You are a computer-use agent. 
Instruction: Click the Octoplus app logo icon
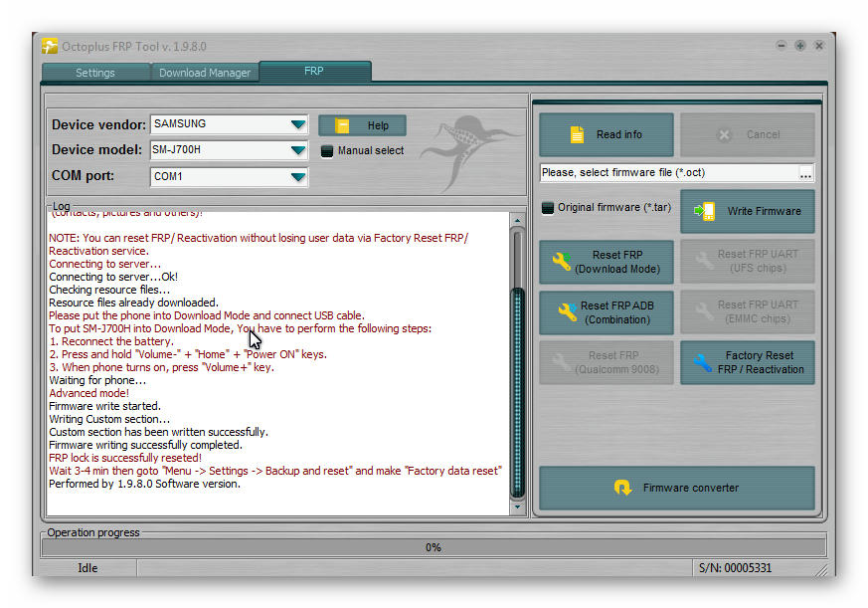[50, 46]
